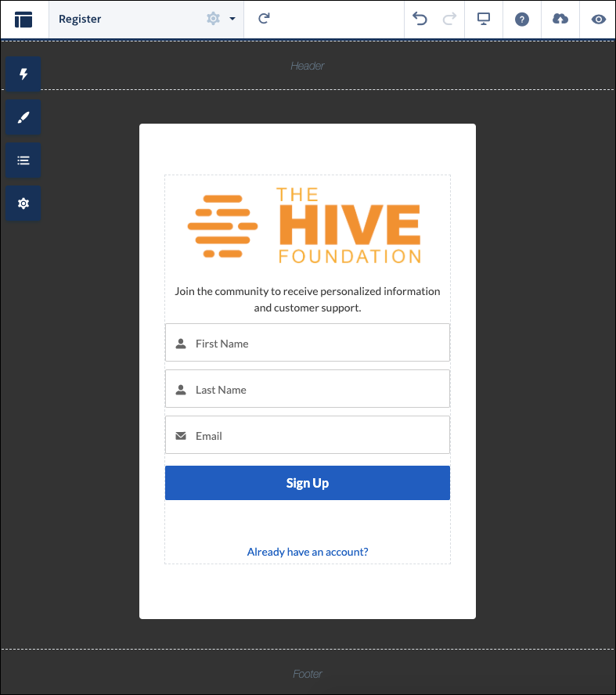Select the 'Join the community' description text
This screenshot has width=616, height=695.
(x=308, y=299)
